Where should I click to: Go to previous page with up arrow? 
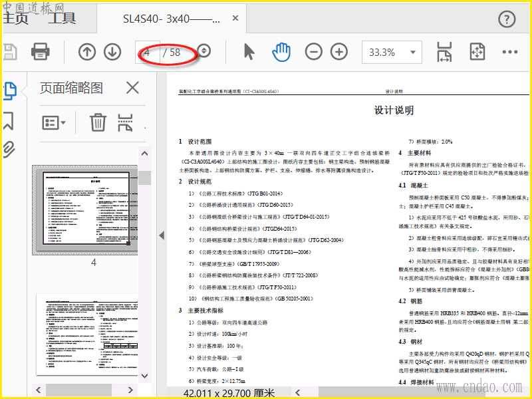(x=87, y=52)
